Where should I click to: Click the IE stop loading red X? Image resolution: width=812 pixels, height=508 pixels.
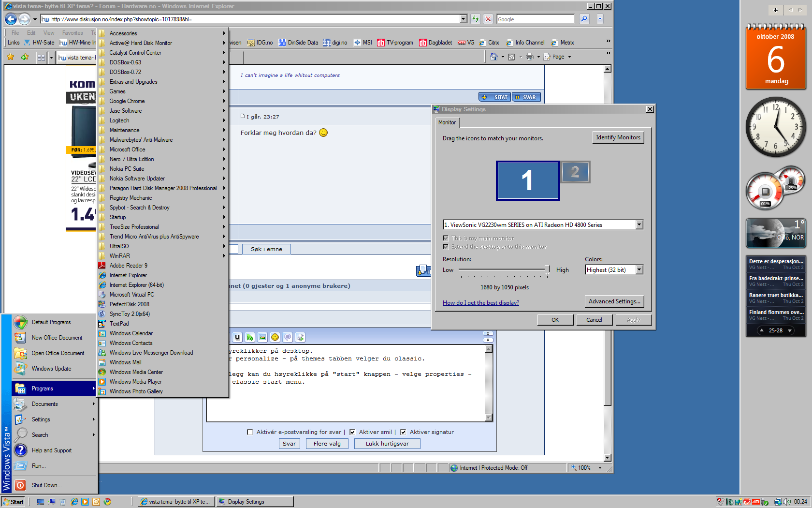point(488,19)
